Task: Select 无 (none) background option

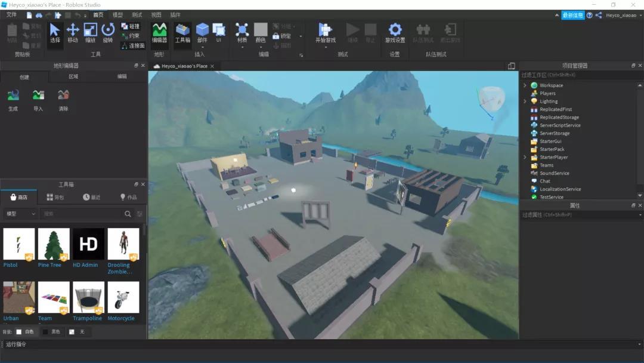Action: [77, 332]
